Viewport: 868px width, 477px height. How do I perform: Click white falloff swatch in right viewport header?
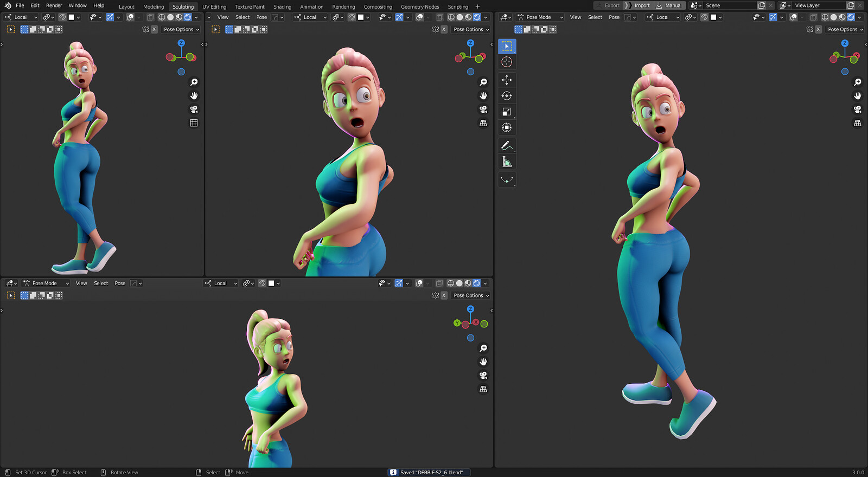[713, 17]
